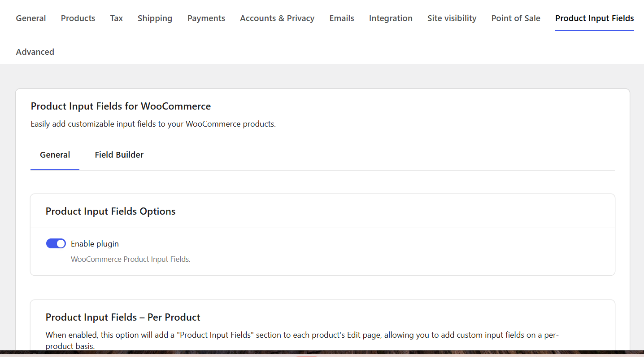Screen dimensions: 644x357
Task: Click 'Easily add customizable input fields' description
Action: (x=153, y=124)
